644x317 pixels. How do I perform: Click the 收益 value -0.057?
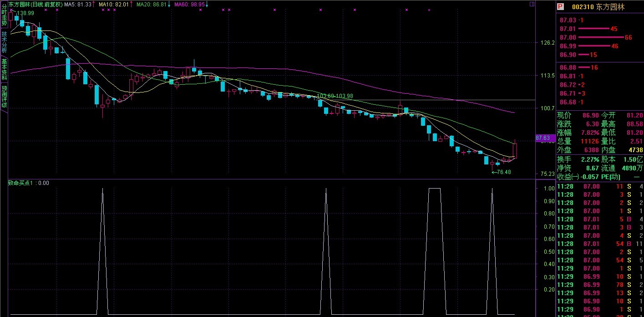[x=589, y=177]
